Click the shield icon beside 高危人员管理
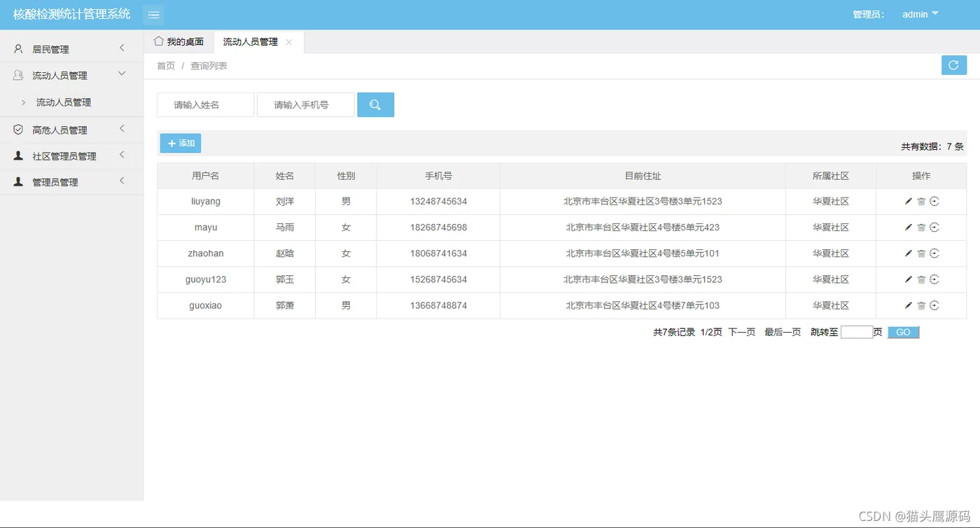Screen dimensions: 980x528 pyautogui.click(x=18, y=130)
